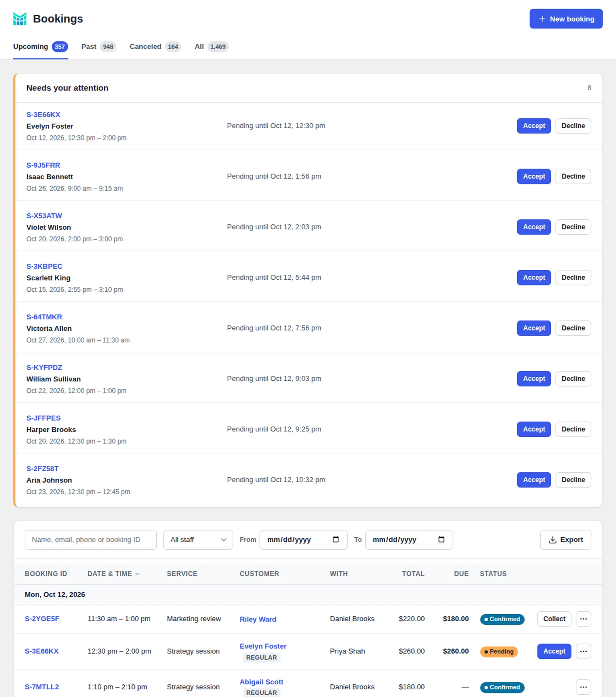Switch to the Canceled tab
The height and width of the screenshot is (697, 616).
pos(155,47)
